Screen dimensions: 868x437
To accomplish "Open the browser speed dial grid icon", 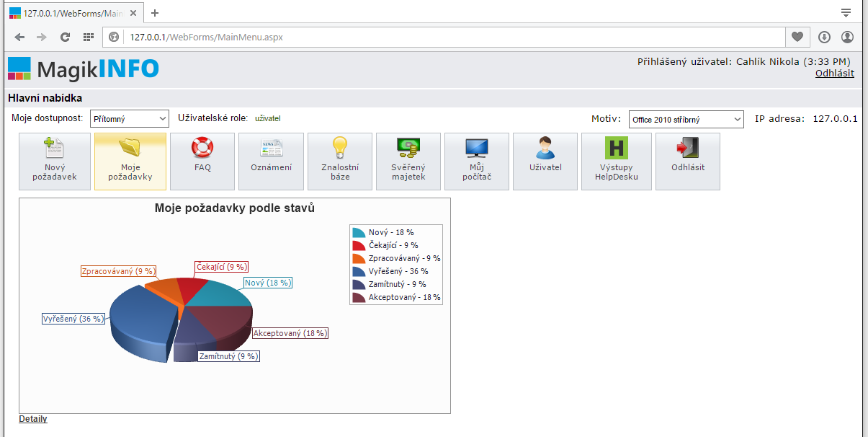I will (88, 37).
